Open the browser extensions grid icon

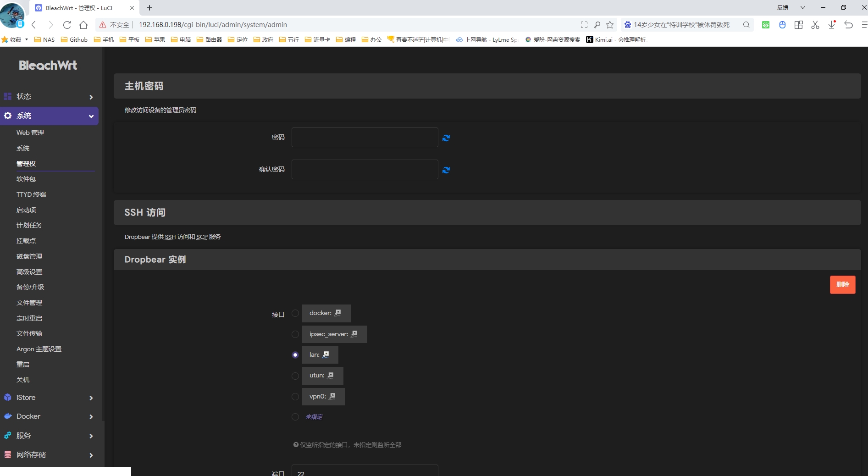[799, 25]
